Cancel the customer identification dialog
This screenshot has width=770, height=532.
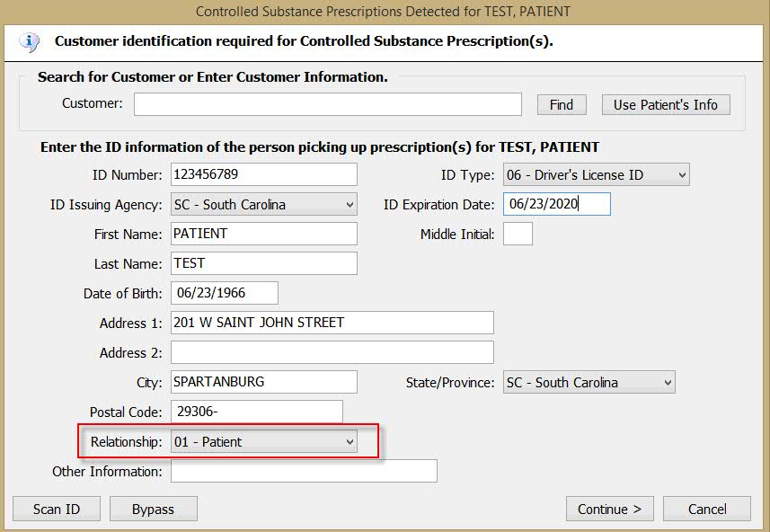[x=706, y=509]
